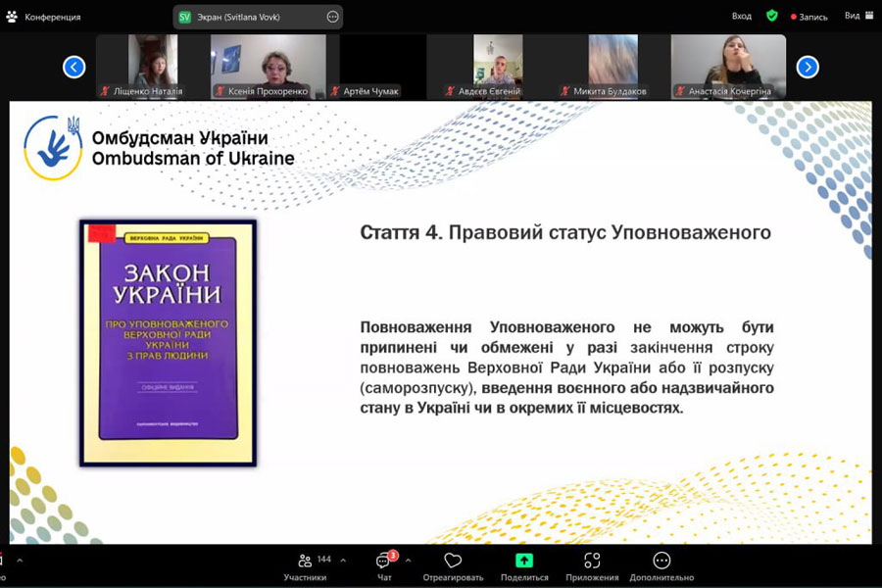
Task: Open the Участники participants panel
Action: (x=305, y=567)
